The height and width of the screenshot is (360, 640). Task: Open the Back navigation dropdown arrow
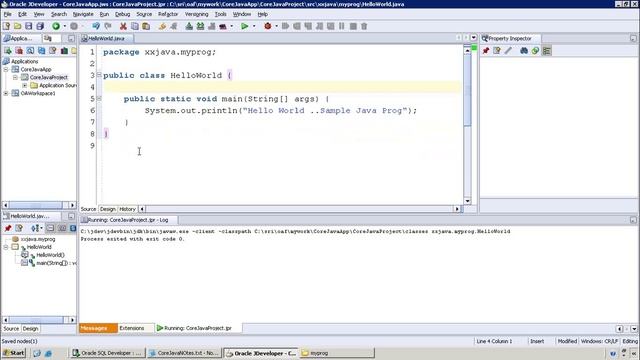tap(64, 26)
